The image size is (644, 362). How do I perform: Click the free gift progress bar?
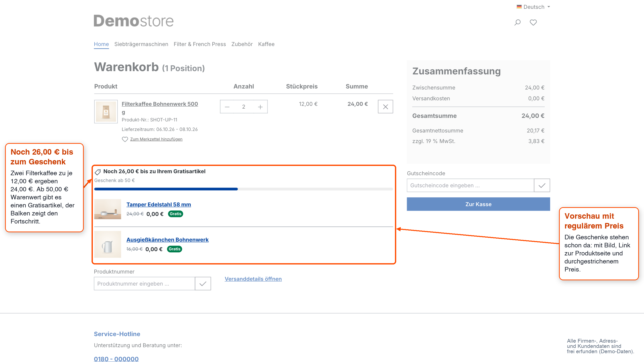click(244, 189)
